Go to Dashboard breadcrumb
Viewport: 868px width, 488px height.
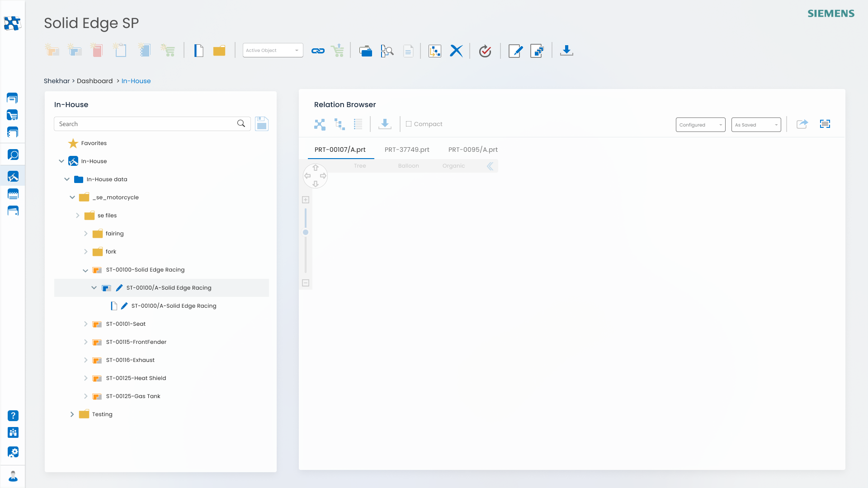(x=94, y=81)
